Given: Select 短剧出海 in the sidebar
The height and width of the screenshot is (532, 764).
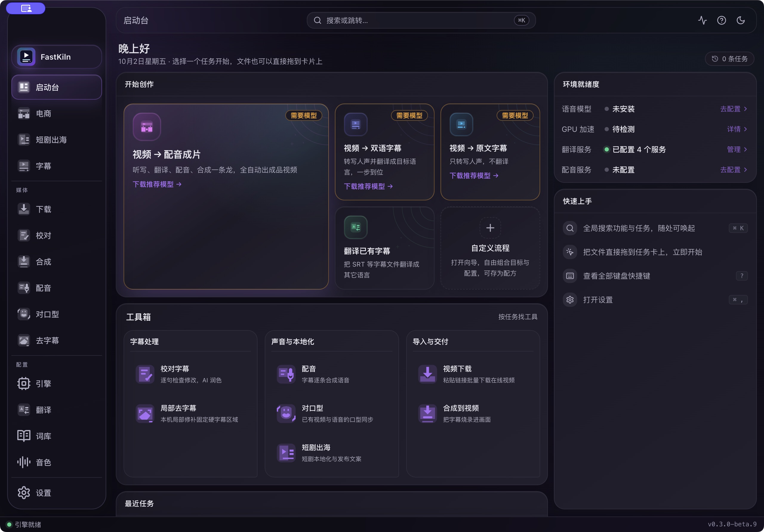Looking at the screenshot, I should pos(57,140).
